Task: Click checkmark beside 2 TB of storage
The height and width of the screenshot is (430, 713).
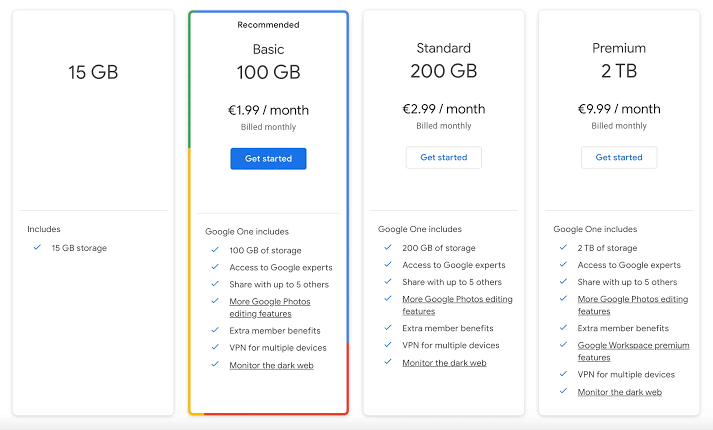Action: (x=563, y=247)
